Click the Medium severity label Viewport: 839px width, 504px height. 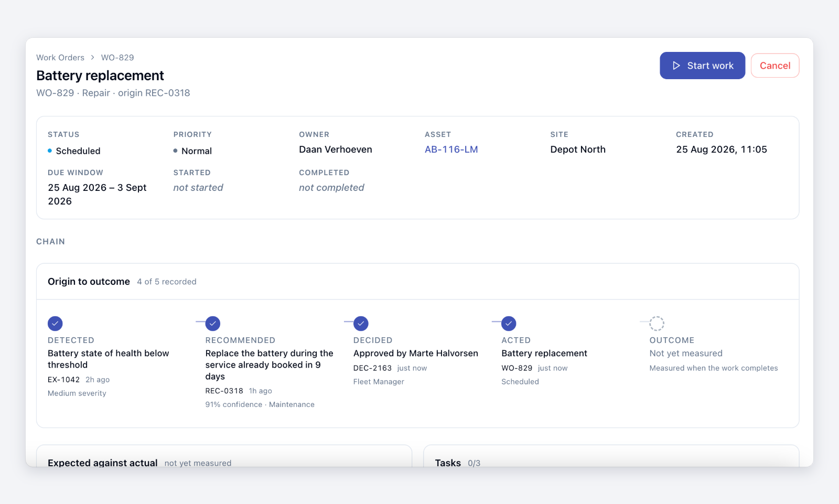point(77,393)
